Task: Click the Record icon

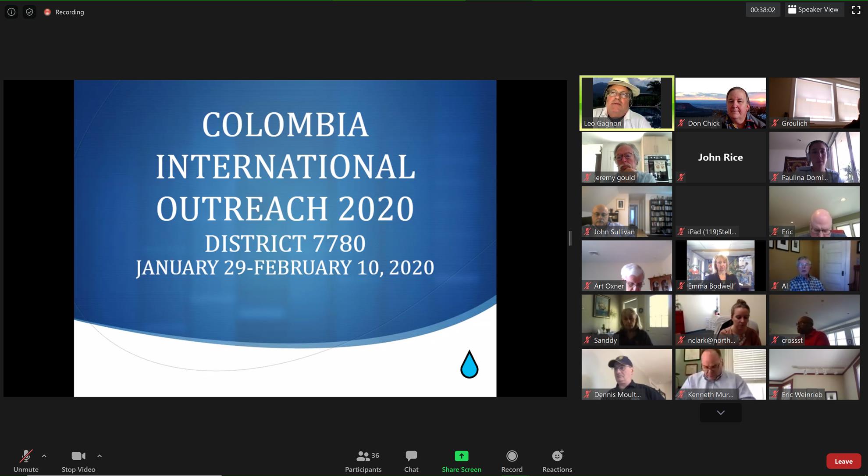Action: pos(512,456)
